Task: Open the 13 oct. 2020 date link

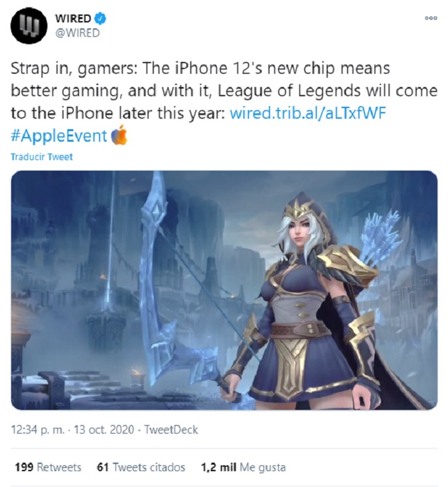Action: coord(104,430)
